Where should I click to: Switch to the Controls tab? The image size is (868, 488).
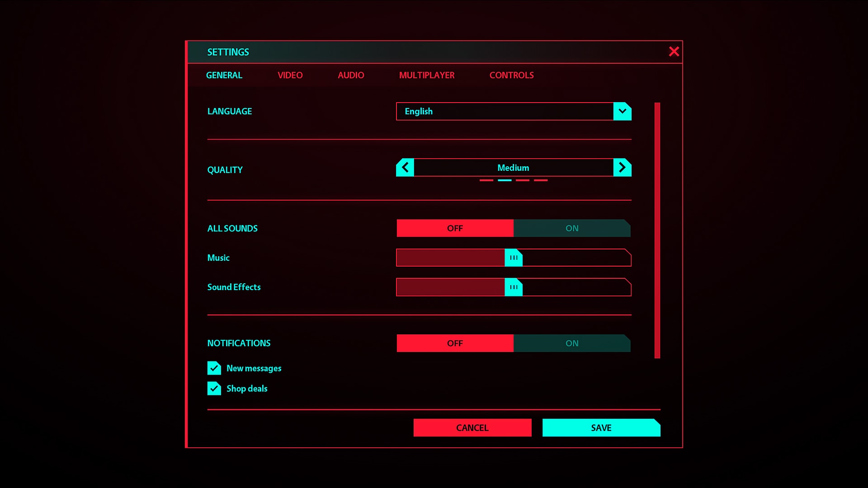pyautogui.click(x=511, y=75)
